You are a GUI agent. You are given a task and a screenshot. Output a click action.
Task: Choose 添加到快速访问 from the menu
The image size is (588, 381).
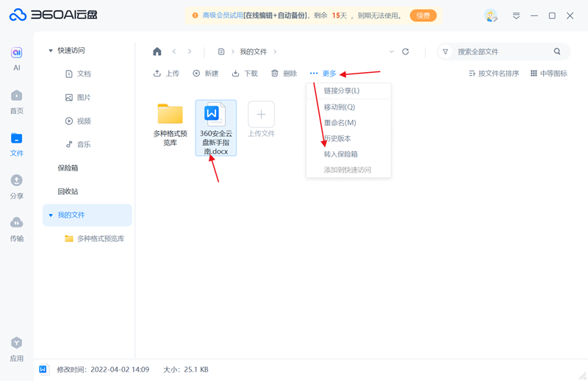pyautogui.click(x=348, y=170)
